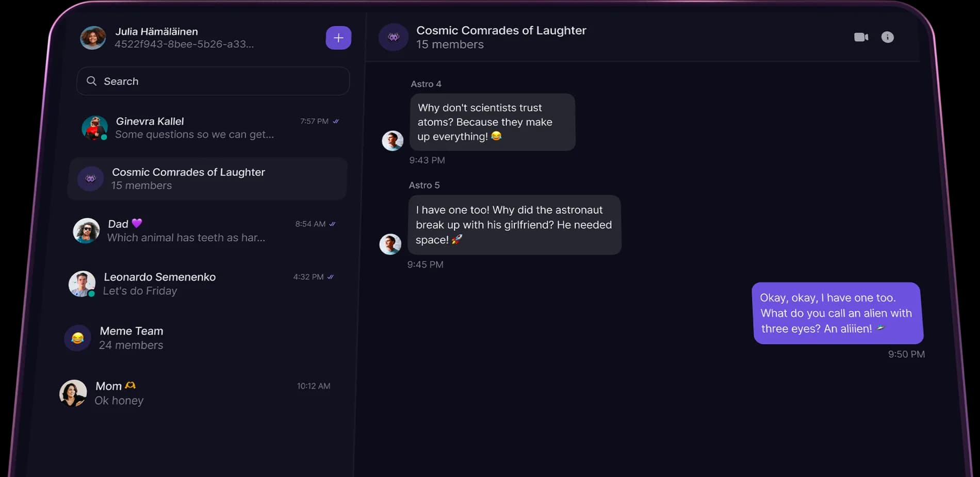Click the atoms joke message bubble
Viewport: 980px width, 477px height.
492,122
